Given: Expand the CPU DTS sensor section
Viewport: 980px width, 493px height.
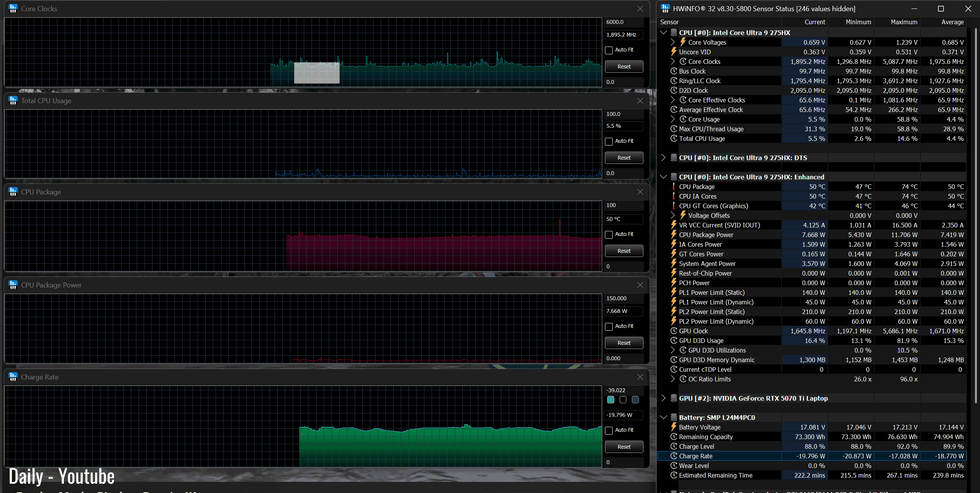Looking at the screenshot, I should [x=663, y=157].
